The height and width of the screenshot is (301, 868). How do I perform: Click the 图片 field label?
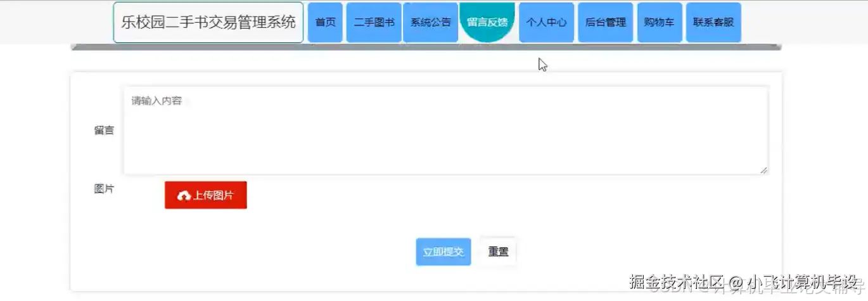[104, 189]
